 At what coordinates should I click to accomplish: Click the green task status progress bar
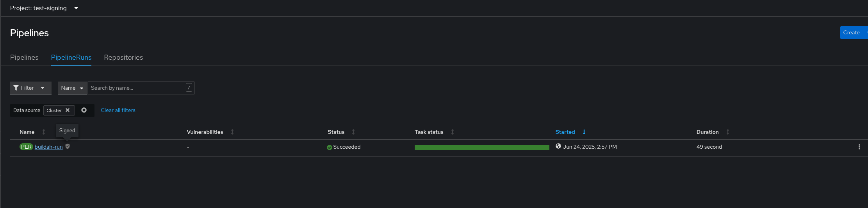coord(482,148)
